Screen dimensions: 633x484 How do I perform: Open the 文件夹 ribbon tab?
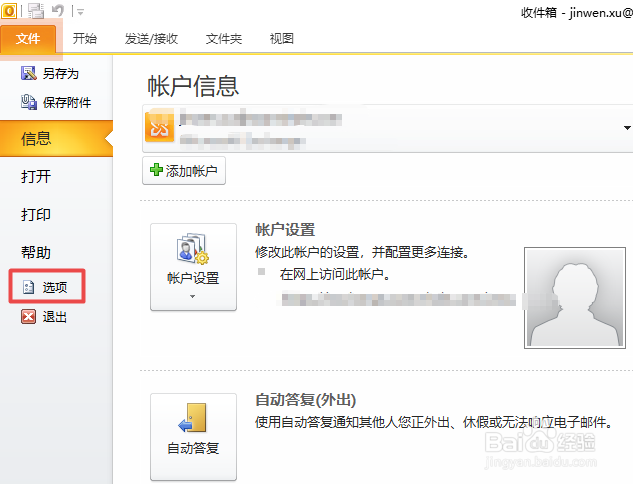coord(224,39)
